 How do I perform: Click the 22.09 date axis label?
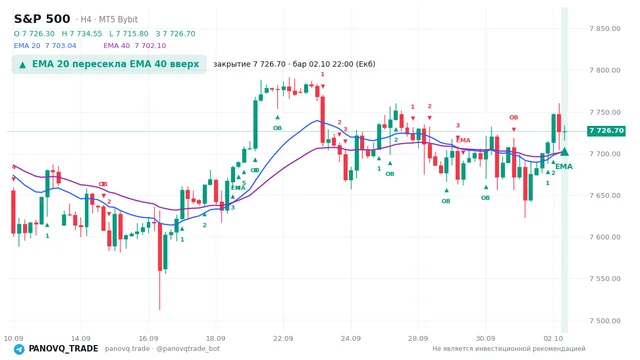point(283,338)
